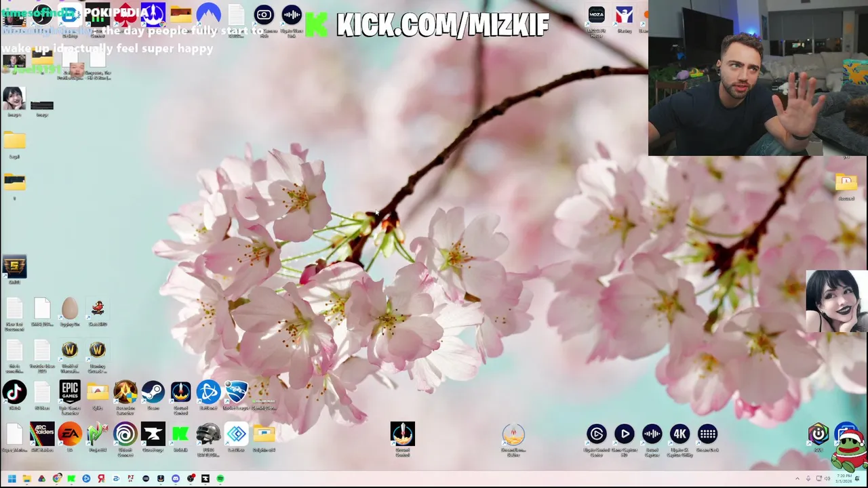
Task: Open the Ubisoft Connect shortcut
Action: 125,434
